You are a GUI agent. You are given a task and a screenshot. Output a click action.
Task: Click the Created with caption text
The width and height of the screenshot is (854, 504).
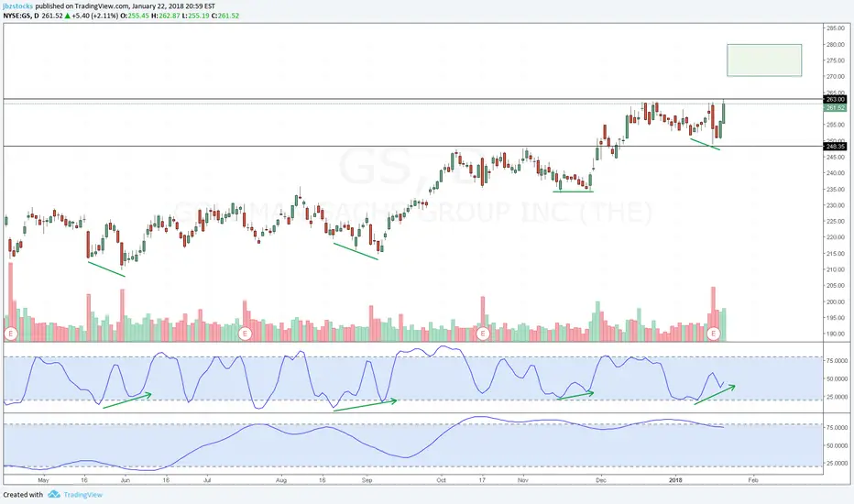click(x=23, y=495)
